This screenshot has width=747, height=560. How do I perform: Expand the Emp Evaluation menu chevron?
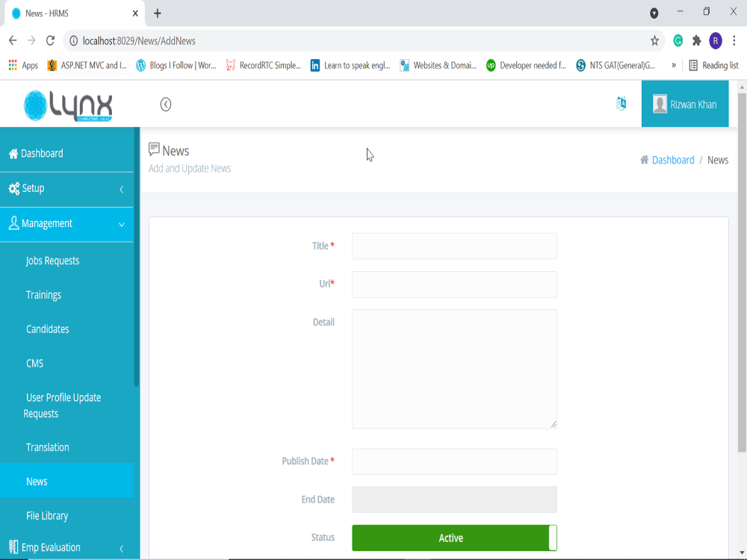122,549
